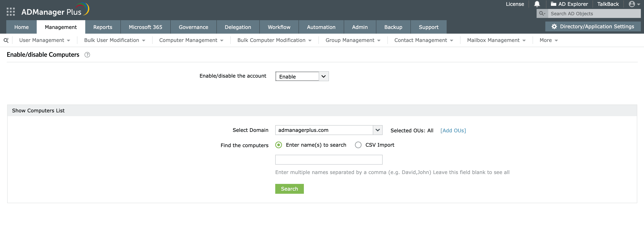Switch to the Reports tab

[103, 27]
